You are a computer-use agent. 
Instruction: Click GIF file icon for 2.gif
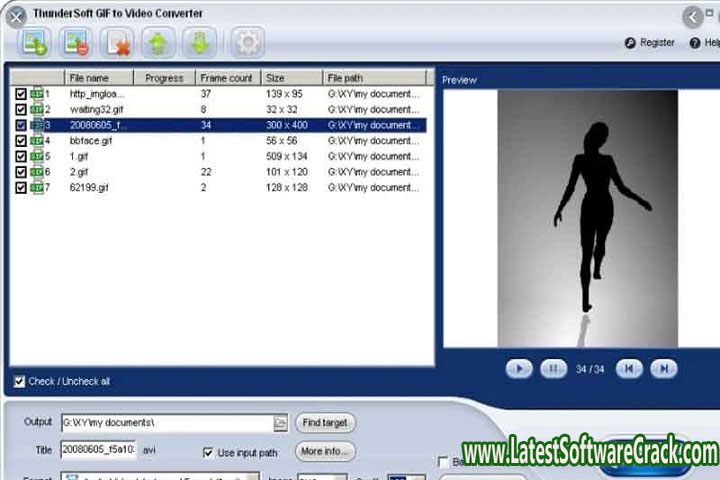pyautogui.click(x=37, y=172)
